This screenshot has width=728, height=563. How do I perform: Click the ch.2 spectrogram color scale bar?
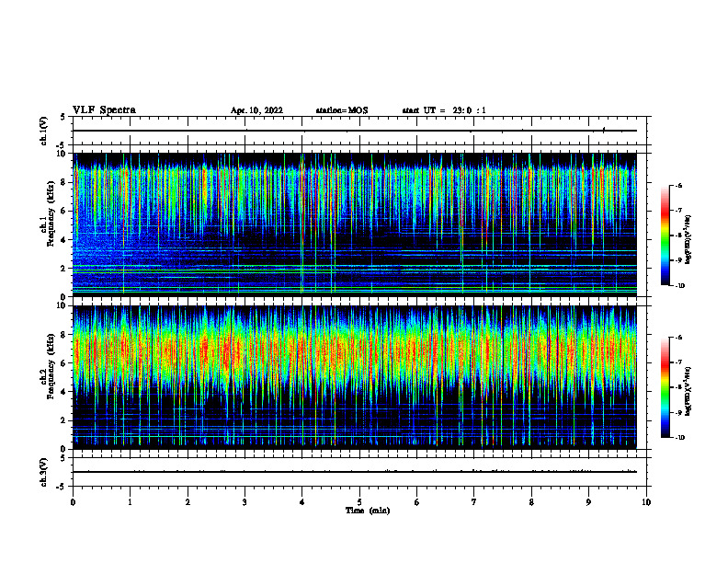(x=665, y=387)
